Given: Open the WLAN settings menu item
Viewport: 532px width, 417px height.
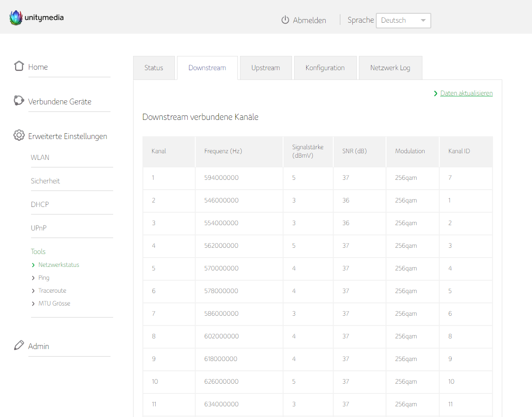Looking at the screenshot, I should pos(40,158).
